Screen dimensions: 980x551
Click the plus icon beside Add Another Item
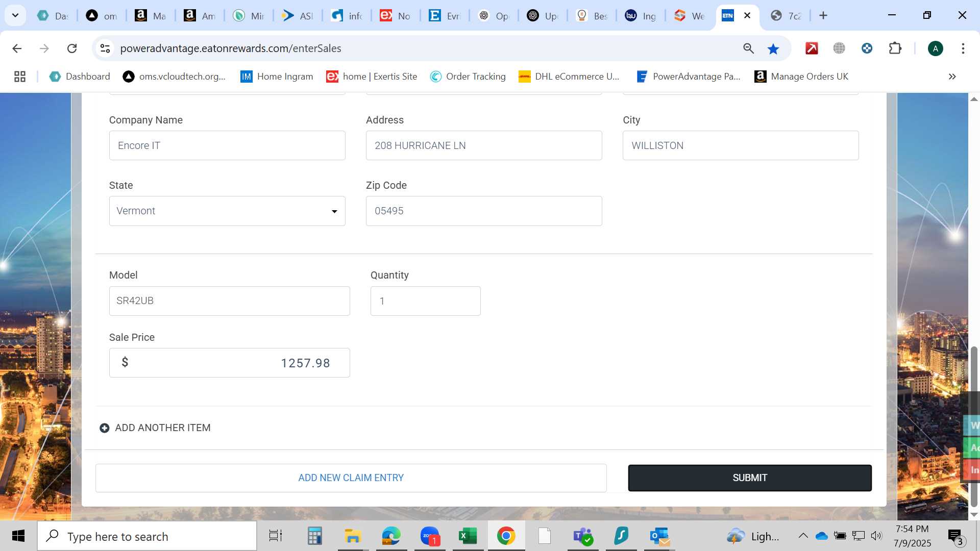[104, 428]
